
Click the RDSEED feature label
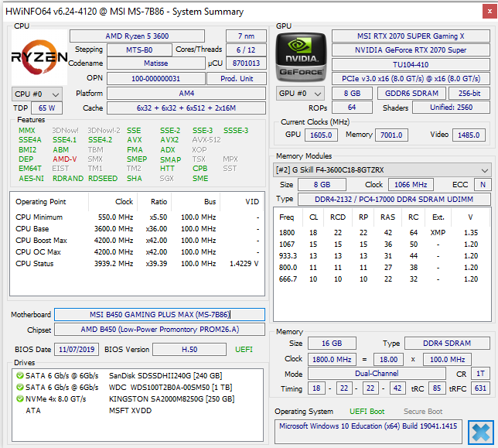pos(103,178)
